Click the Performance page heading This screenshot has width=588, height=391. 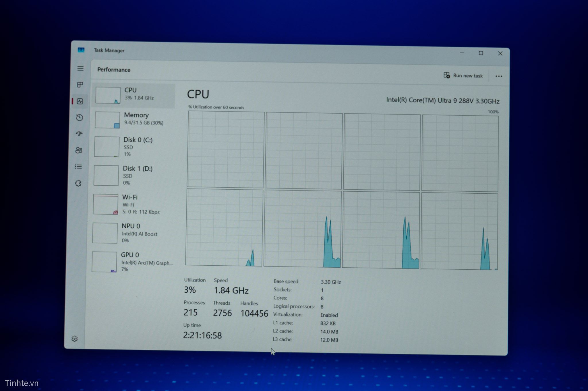[114, 70]
